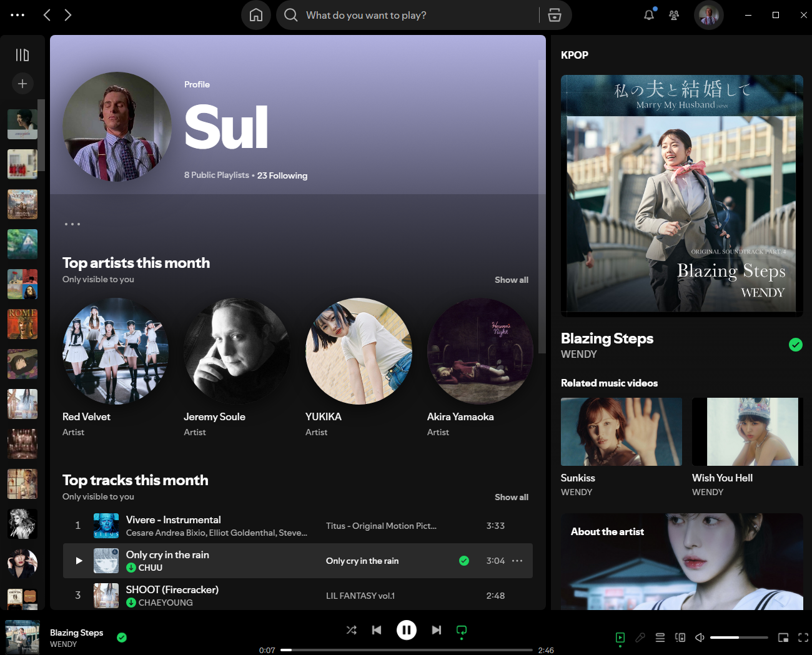The width and height of the screenshot is (812, 655).
Task: Seek in the song progress bar
Action: click(x=407, y=650)
